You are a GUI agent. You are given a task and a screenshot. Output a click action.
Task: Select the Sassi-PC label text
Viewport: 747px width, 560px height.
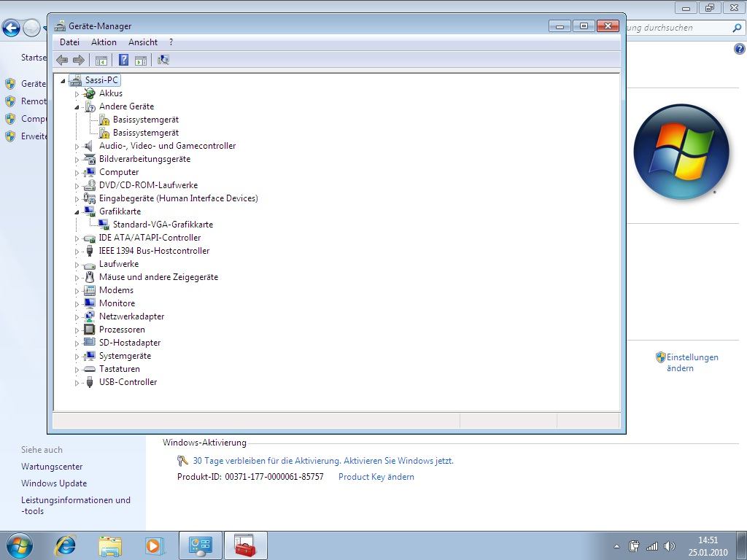pyautogui.click(x=101, y=80)
